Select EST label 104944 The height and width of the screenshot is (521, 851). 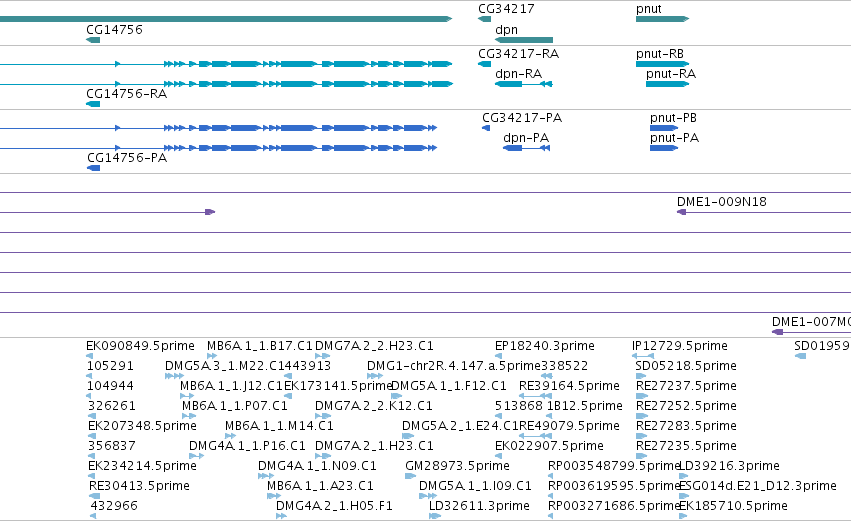tap(110, 386)
